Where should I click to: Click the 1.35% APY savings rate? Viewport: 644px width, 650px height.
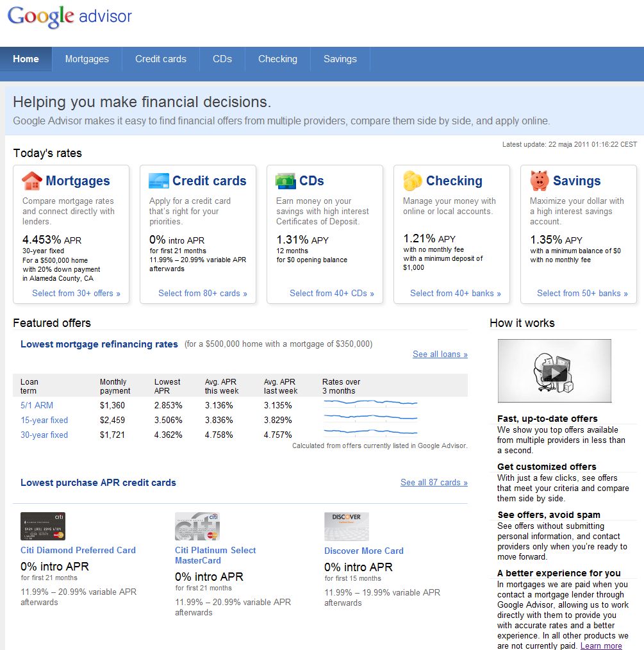[x=556, y=240]
